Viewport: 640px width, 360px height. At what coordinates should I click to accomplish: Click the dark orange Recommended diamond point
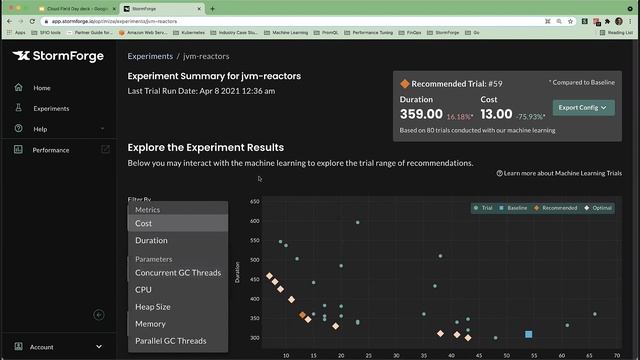click(x=302, y=315)
